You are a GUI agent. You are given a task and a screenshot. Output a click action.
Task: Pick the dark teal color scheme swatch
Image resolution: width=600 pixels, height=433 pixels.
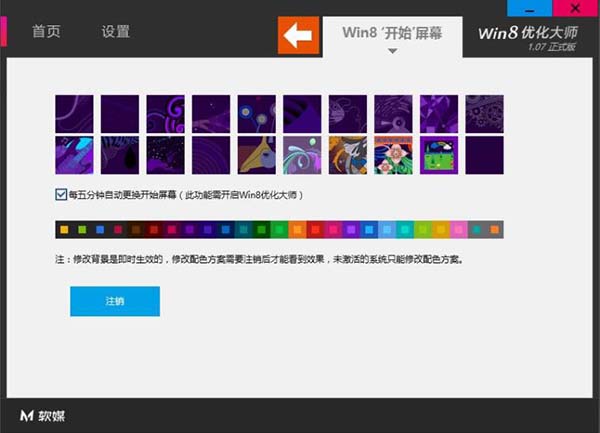[x=244, y=230]
